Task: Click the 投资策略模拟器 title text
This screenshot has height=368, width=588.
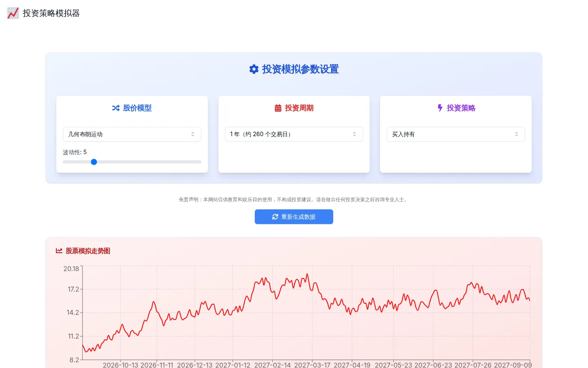Action: coord(51,13)
